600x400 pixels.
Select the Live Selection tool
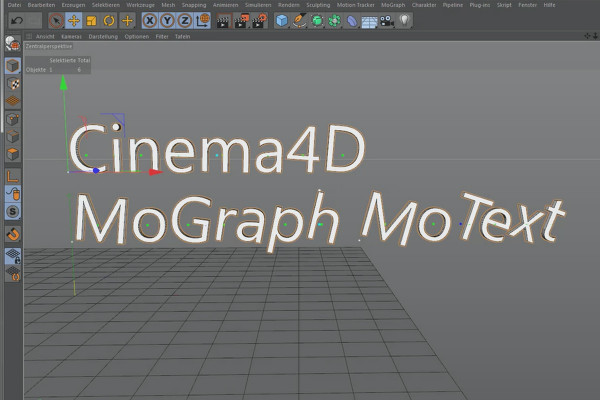56,21
